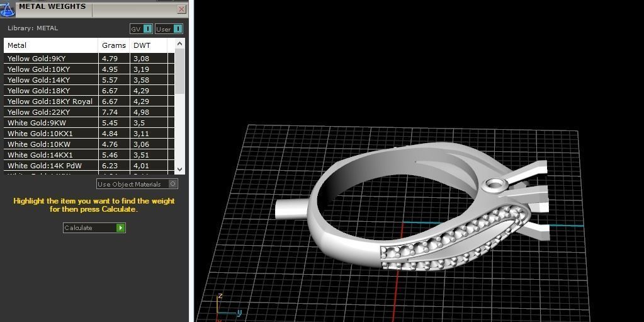This screenshot has height=322, width=644.
Task: Select the Yellow Gold:18KY row
Action: 89,91
